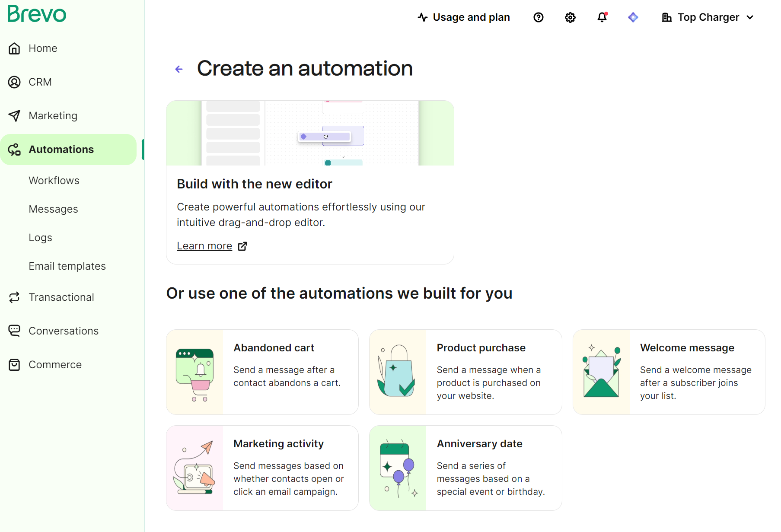781x532 pixels.
Task: Go back using the arrow beside the title
Action: pos(179,69)
